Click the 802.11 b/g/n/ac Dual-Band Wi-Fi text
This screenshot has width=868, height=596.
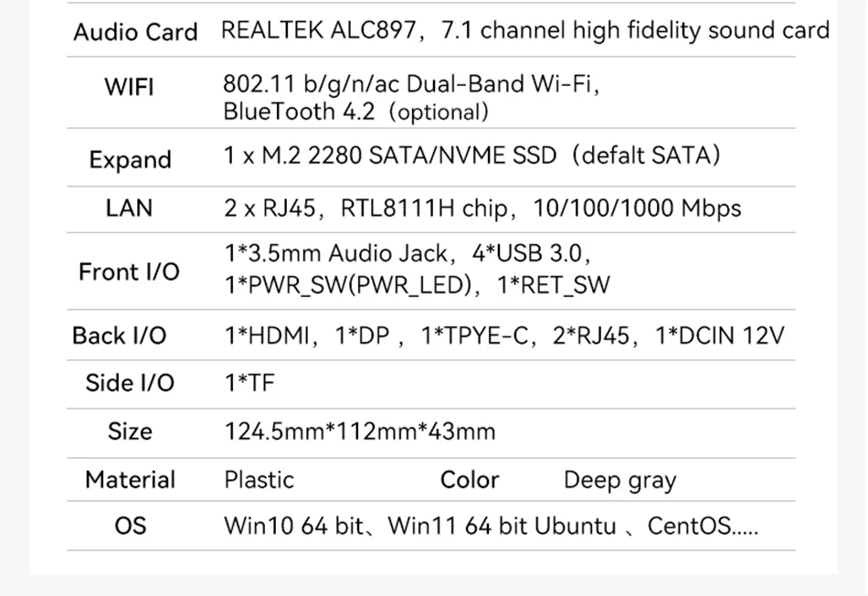pyautogui.click(x=411, y=84)
